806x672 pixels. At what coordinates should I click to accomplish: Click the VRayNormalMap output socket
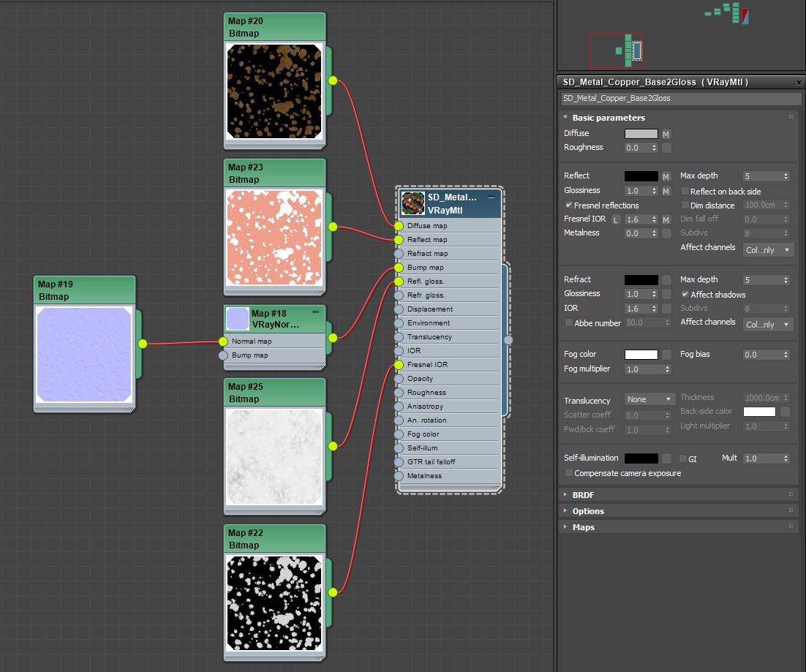[x=333, y=338]
